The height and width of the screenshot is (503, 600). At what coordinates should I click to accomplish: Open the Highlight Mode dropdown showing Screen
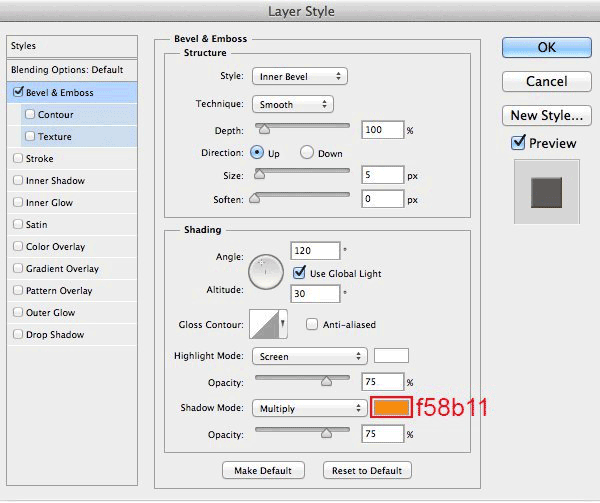coord(310,356)
